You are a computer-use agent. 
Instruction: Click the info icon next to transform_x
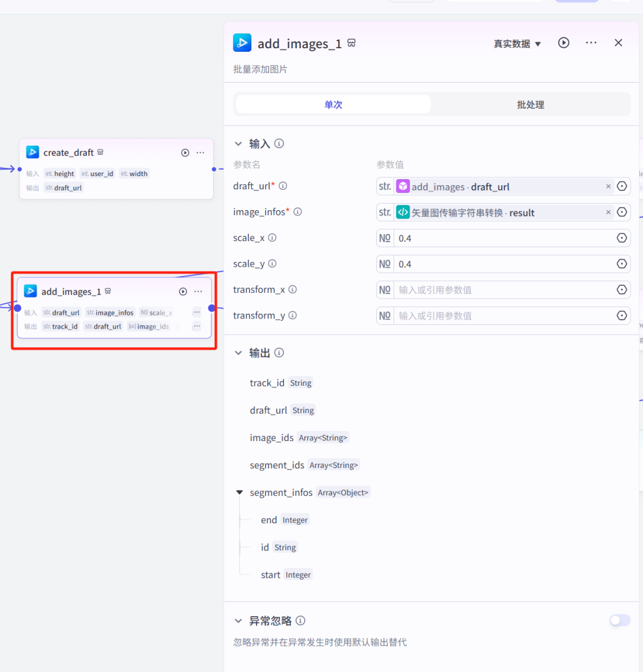[x=292, y=289]
